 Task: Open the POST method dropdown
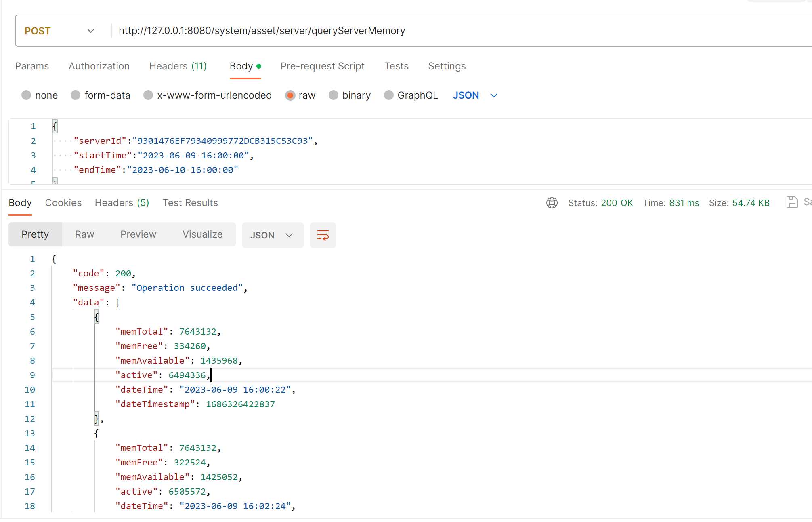pos(60,31)
